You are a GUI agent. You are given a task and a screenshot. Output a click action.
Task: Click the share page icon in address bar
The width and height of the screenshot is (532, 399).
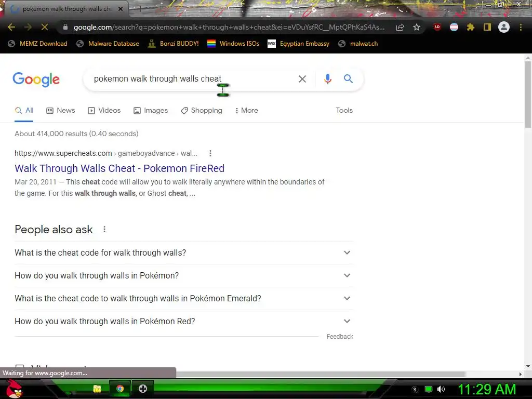pyautogui.click(x=400, y=27)
